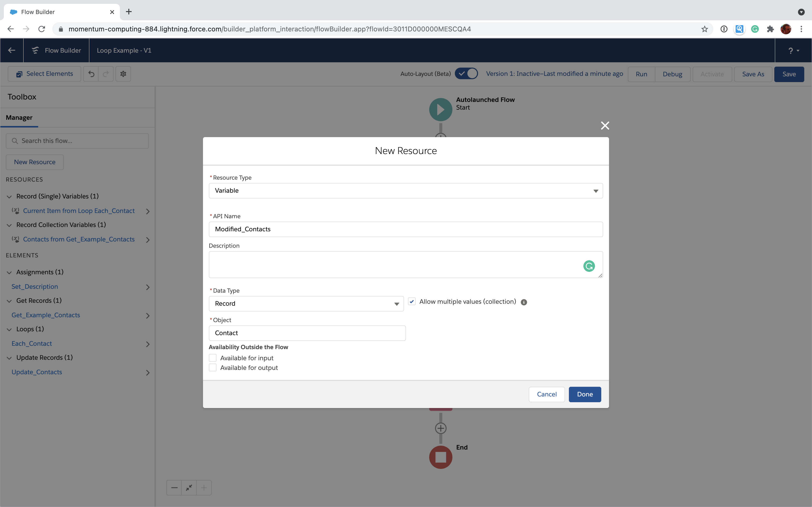Open the Update_Contacts element link

(x=36, y=372)
